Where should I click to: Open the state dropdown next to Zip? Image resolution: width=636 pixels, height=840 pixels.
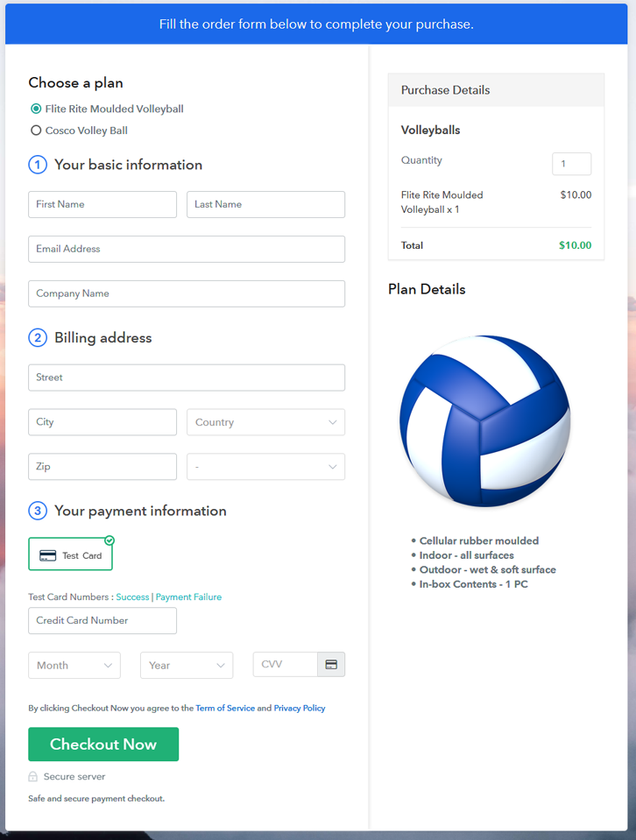[x=265, y=467]
